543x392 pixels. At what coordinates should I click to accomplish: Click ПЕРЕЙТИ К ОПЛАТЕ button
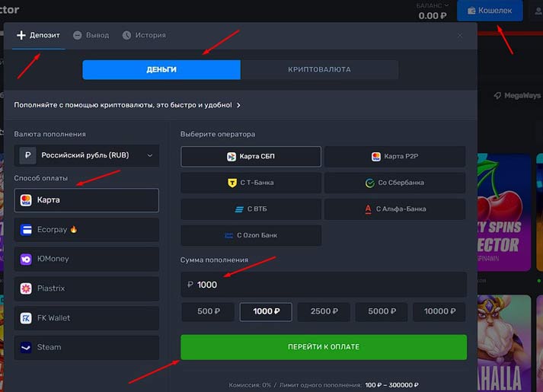pyautogui.click(x=324, y=347)
